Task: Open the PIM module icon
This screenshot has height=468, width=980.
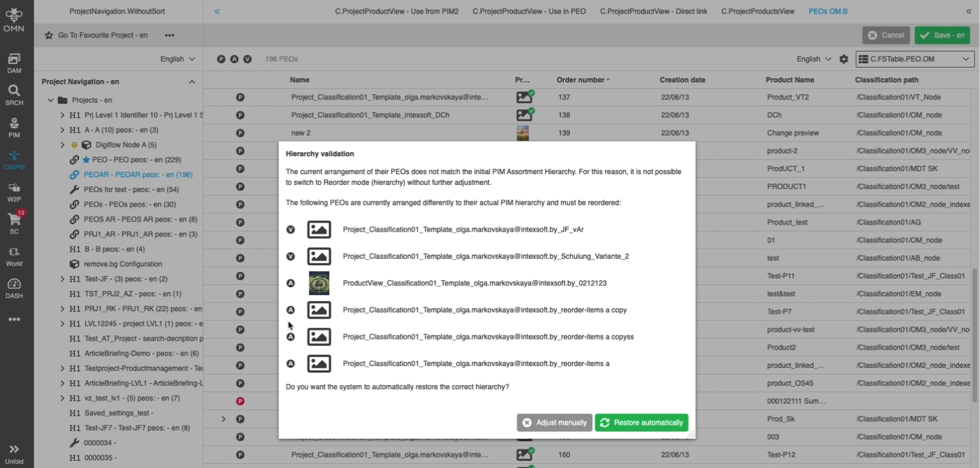Action: click(x=14, y=127)
